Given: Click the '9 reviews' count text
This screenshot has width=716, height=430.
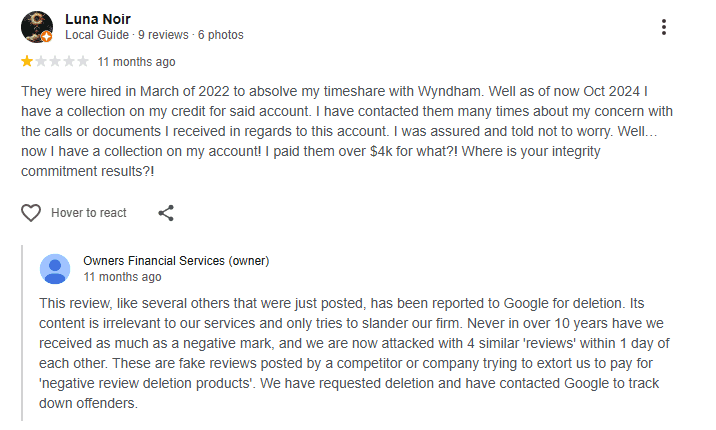Looking at the screenshot, I should click(163, 35).
